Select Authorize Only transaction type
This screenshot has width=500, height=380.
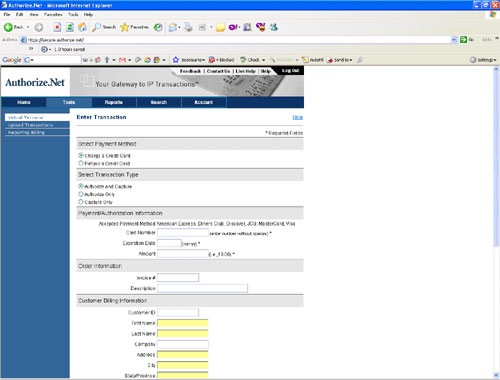pos(81,194)
